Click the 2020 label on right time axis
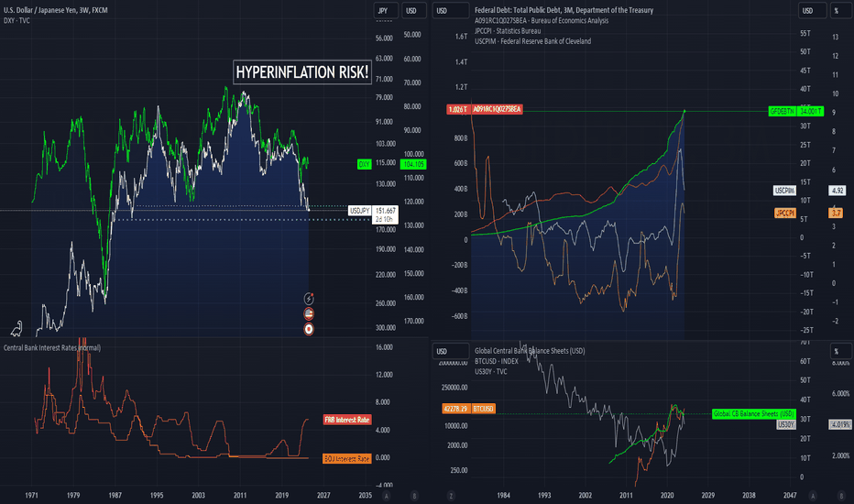 (x=667, y=495)
